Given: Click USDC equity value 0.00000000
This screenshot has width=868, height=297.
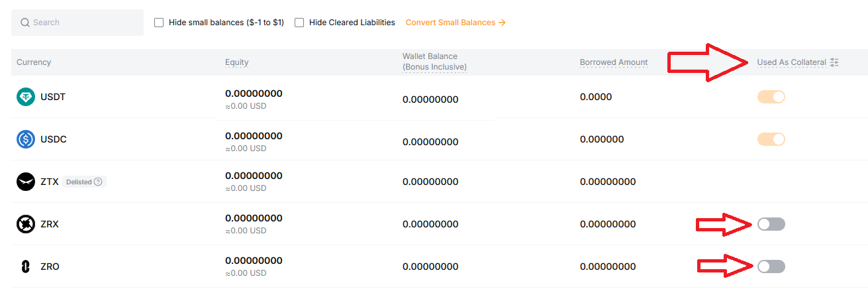Looking at the screenshot, I should [254, 136].
